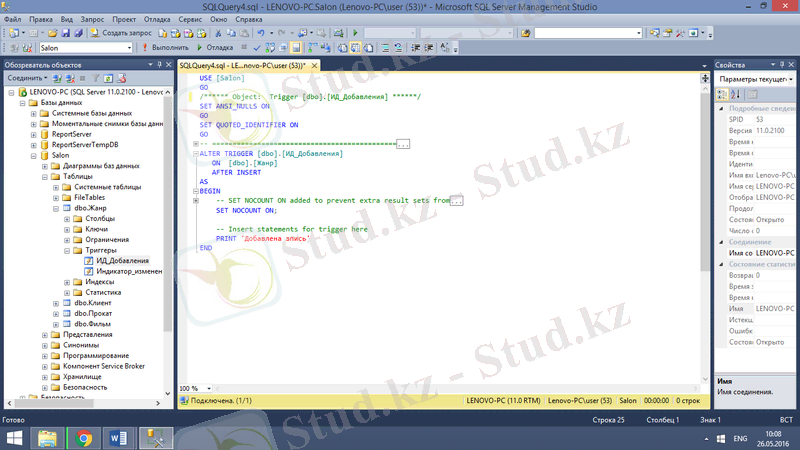Screen dimensions: 800x450
Task: Select the Представления folder in Salon
Action: tap(87, 335)
